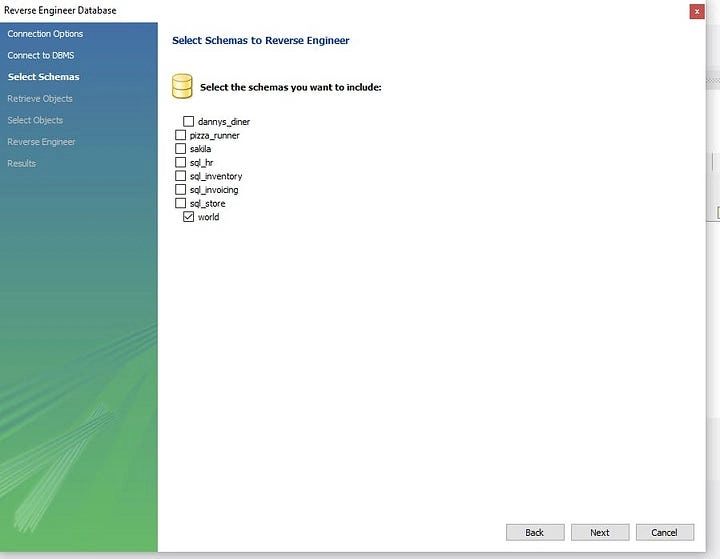Include the sql_inventory schema
The height and width of the screenshot is (559, 720).
click(x=181, y=176)
